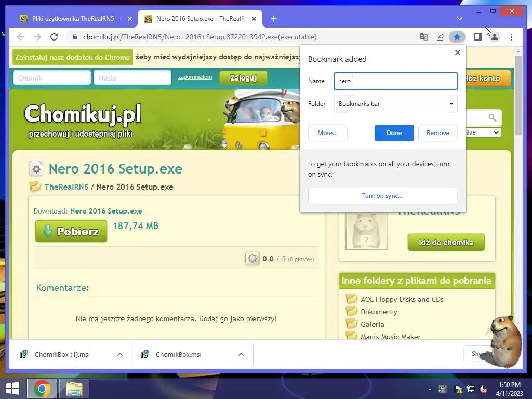The width and height of the screenshot is (532, 399).
Task: Open ChomikBox (1).msi download item
Action: pos(62,354)
